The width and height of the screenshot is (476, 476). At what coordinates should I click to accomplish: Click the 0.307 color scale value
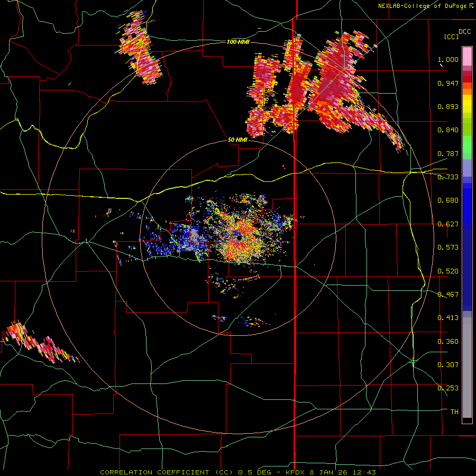coord(448,365)
